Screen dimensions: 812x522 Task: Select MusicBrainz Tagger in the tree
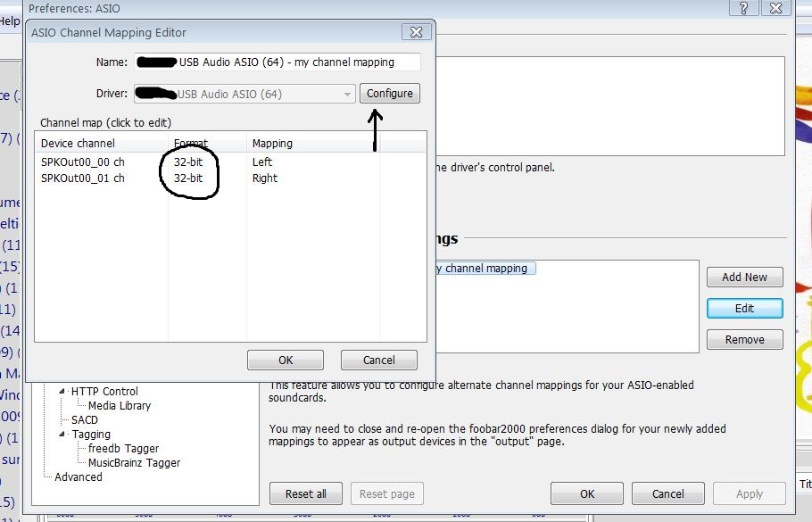(x=134, y=463)
